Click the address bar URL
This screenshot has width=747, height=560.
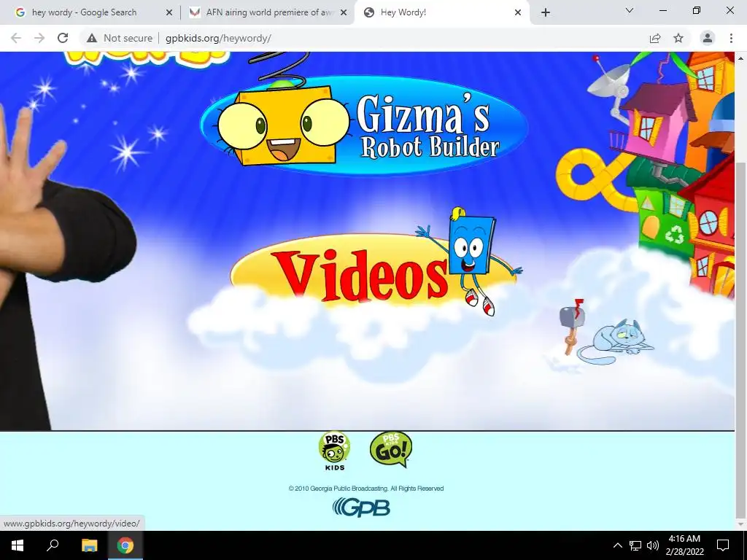click(x=218, y=38)
